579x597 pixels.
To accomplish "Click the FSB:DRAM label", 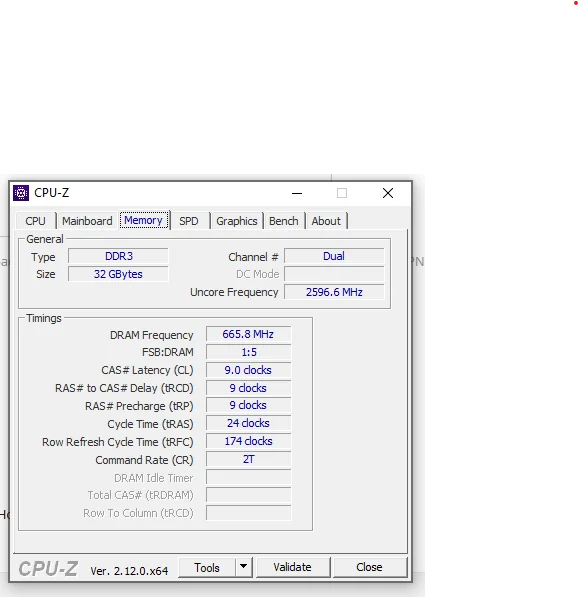I will point(167,353).
